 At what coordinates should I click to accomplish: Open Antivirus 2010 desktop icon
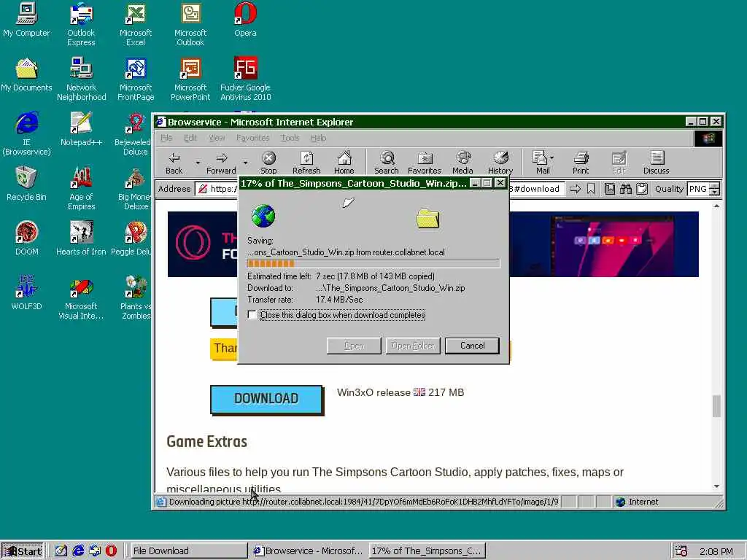click(245, 79)
